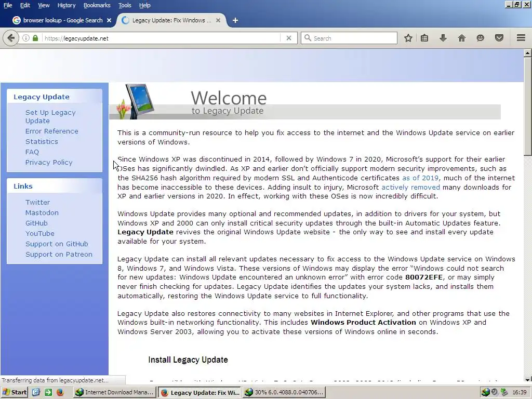The image size is (532, 399).
Task: Click the search magnifier icon
Action: coord(308,38)
